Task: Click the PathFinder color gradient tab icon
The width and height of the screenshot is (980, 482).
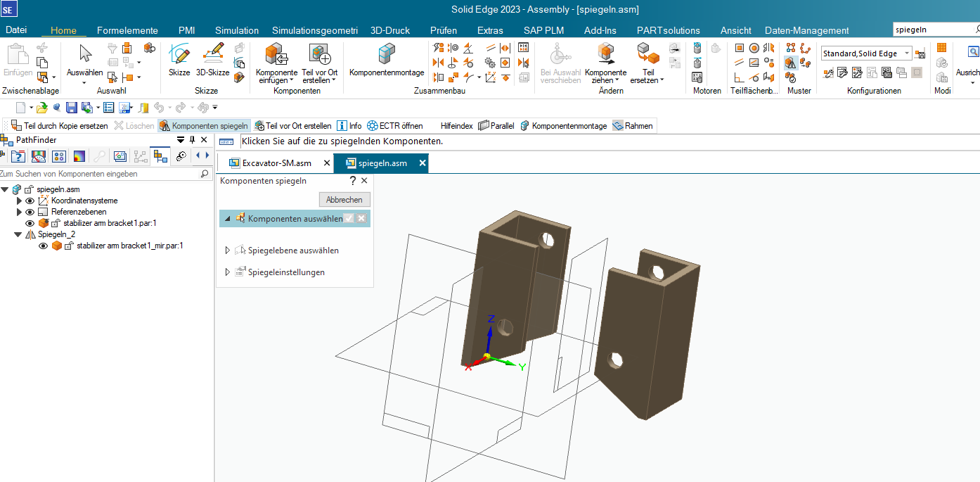Action: pyautogui.click(x=79, y=156)
